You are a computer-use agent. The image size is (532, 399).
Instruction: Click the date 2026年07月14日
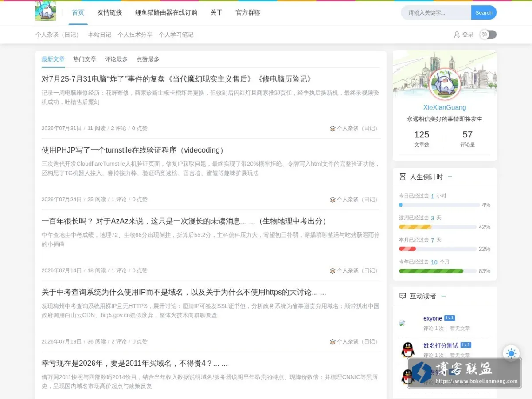[x=62, y=270]
